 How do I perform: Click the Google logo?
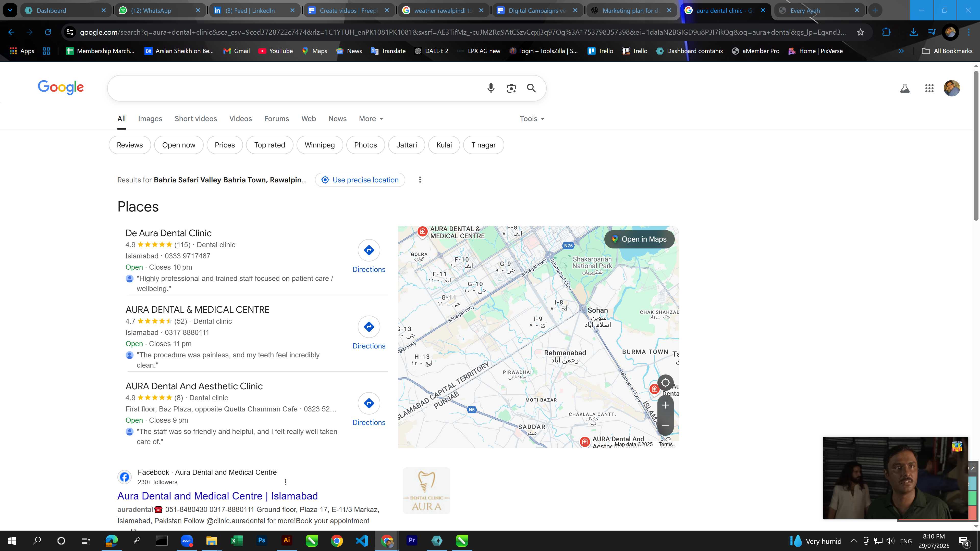pyautogui.click(x=60, y=87)
